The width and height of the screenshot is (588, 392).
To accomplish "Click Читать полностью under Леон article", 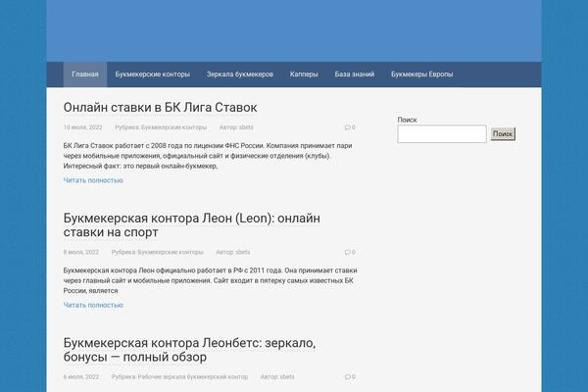I will [x=93, y=306].
